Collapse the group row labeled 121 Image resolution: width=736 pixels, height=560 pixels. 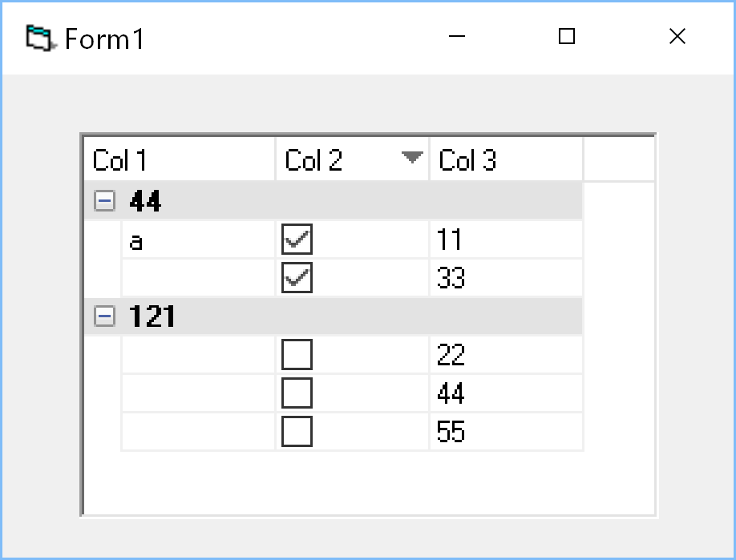104,316
